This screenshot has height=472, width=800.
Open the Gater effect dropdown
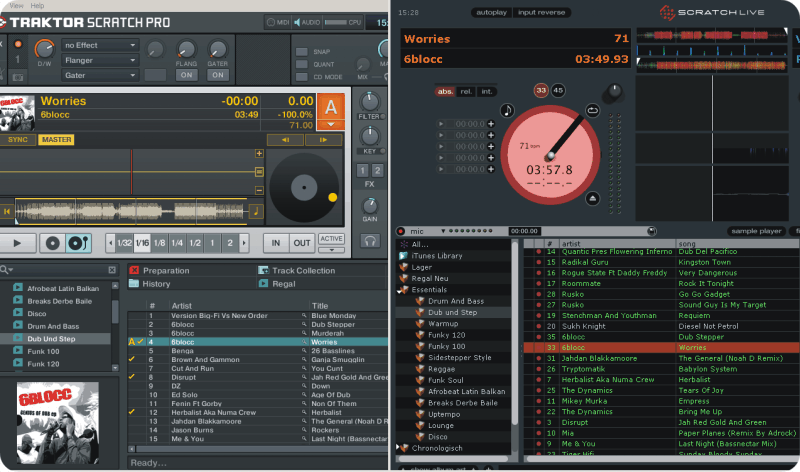(x=99, y=75)
